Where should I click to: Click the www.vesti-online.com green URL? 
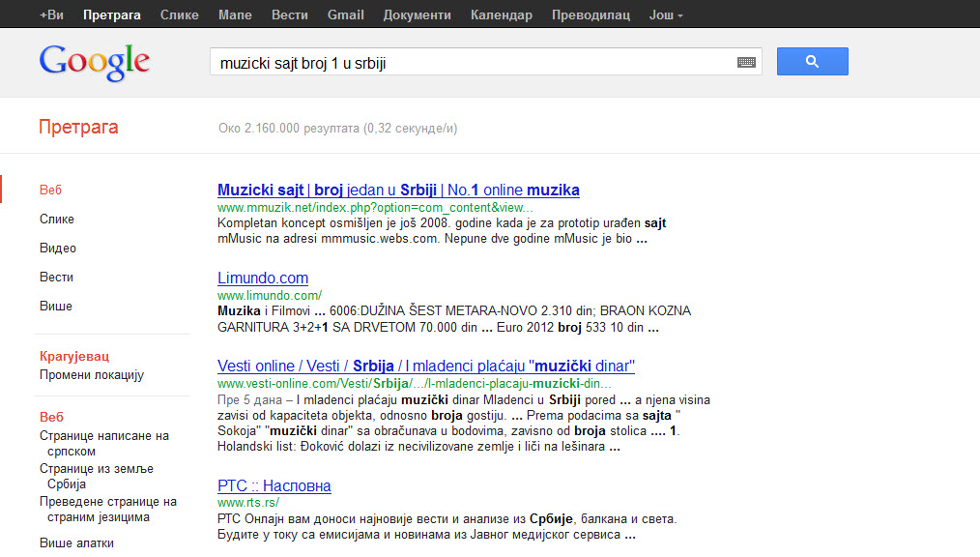[415, 383]
